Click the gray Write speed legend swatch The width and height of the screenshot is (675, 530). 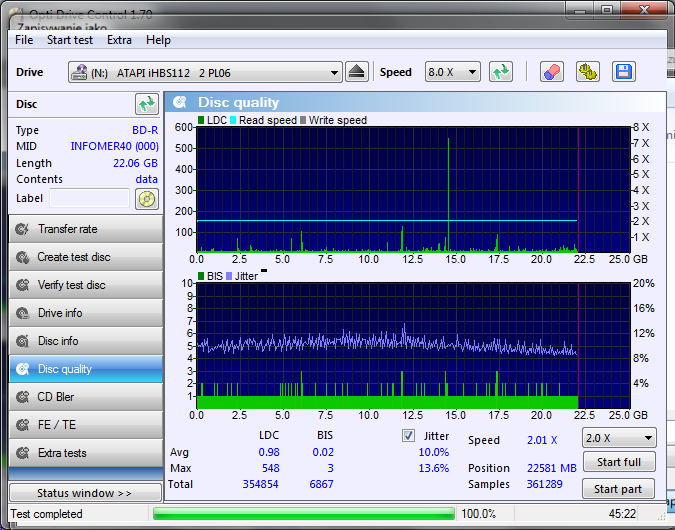tap(303, 120)
